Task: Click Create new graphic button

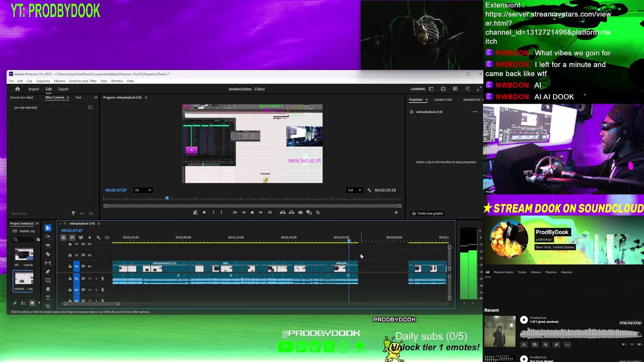Action: pos(427,213)
